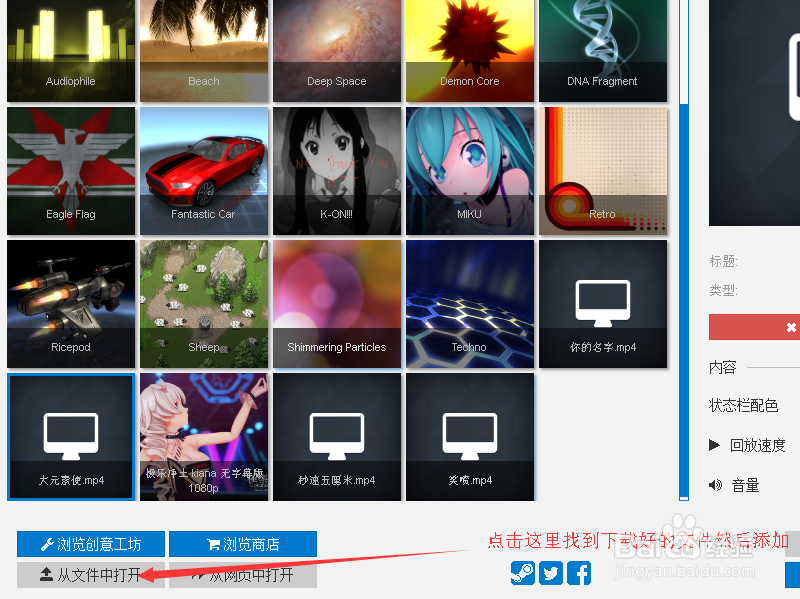Click the 内容 section label
Viewport: 800px width, 599px height.
click(x=722, y=367)
